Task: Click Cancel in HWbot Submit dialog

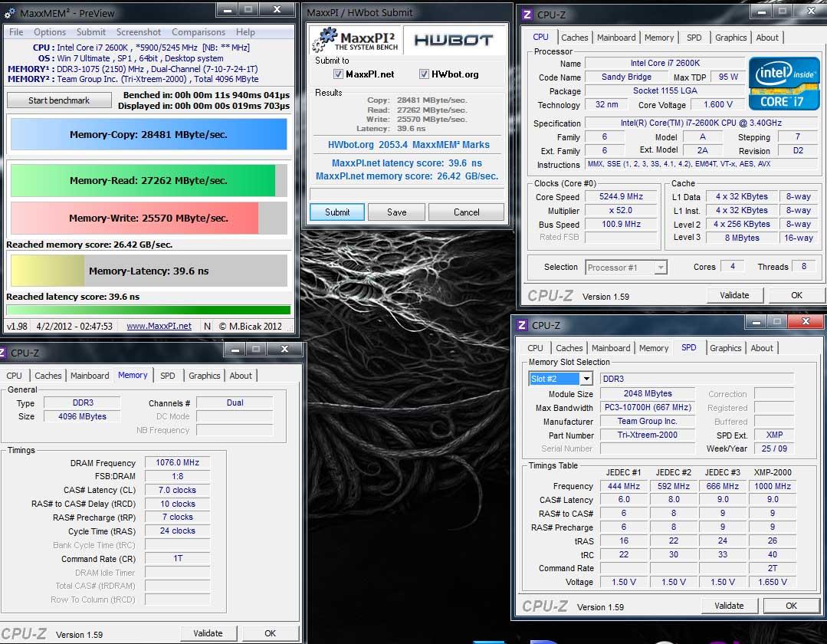Action: [466, 212]
